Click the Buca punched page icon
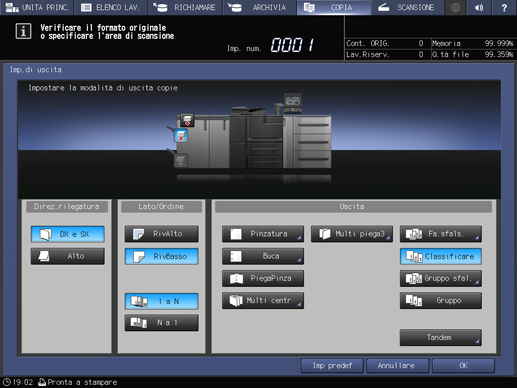Viewport: 517px width, 388px height. click(x=236, y=256)
